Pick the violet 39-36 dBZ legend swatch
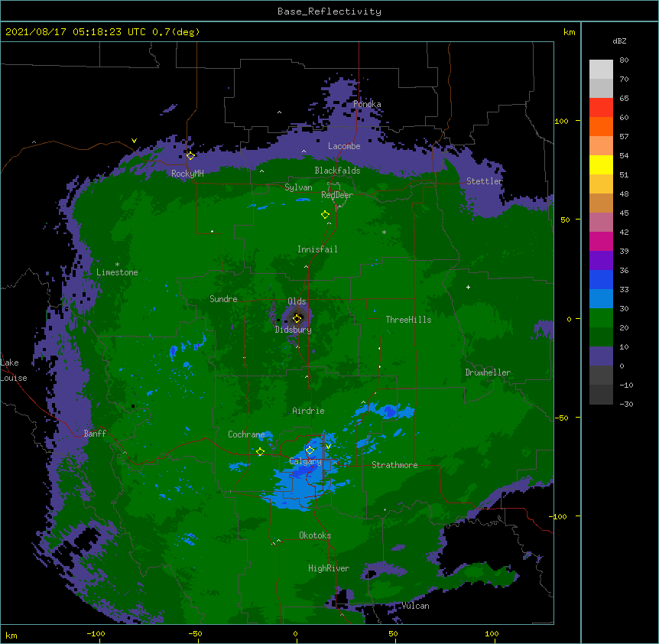This screenshot has width=659, height=644. click(x=601, y=261)
